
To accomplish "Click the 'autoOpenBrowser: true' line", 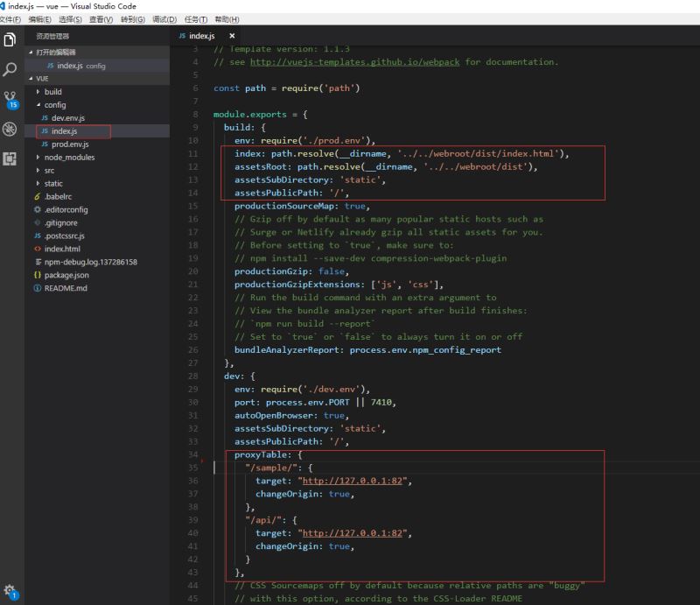I will click(x=291, y=415).
